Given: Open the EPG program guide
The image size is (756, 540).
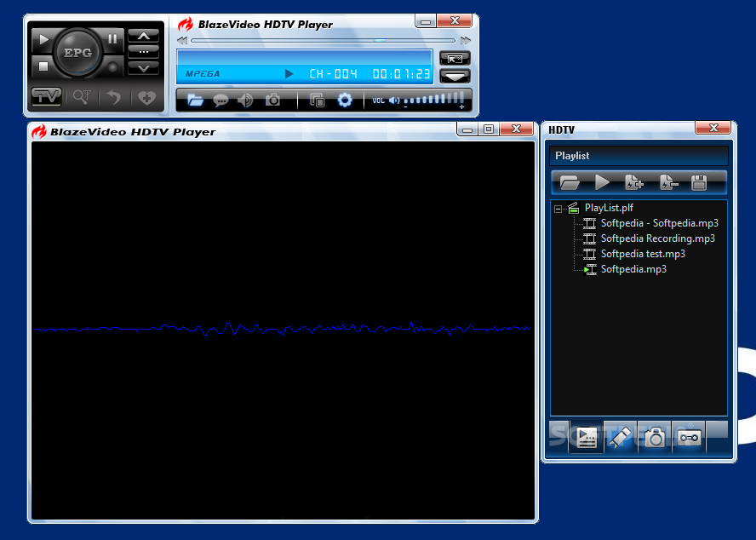Looking at the screenshot, I should pyautogui.click(x=77, y=53).
